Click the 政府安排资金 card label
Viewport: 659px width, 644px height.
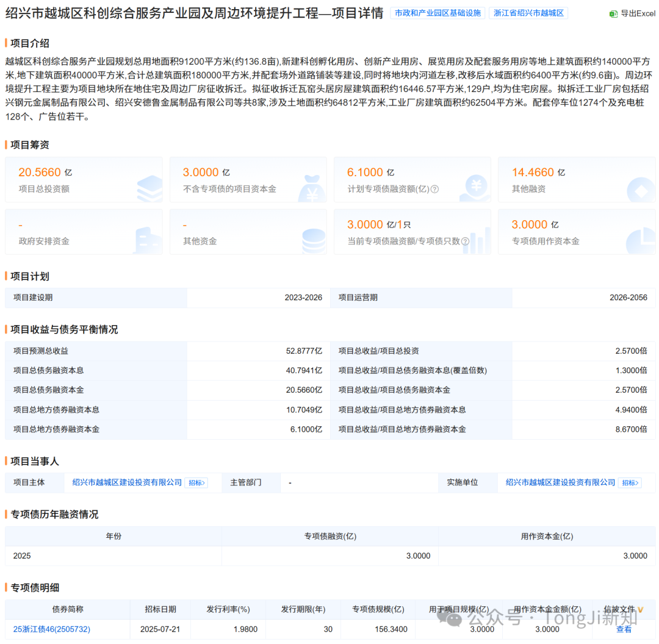tap(44, 241)
